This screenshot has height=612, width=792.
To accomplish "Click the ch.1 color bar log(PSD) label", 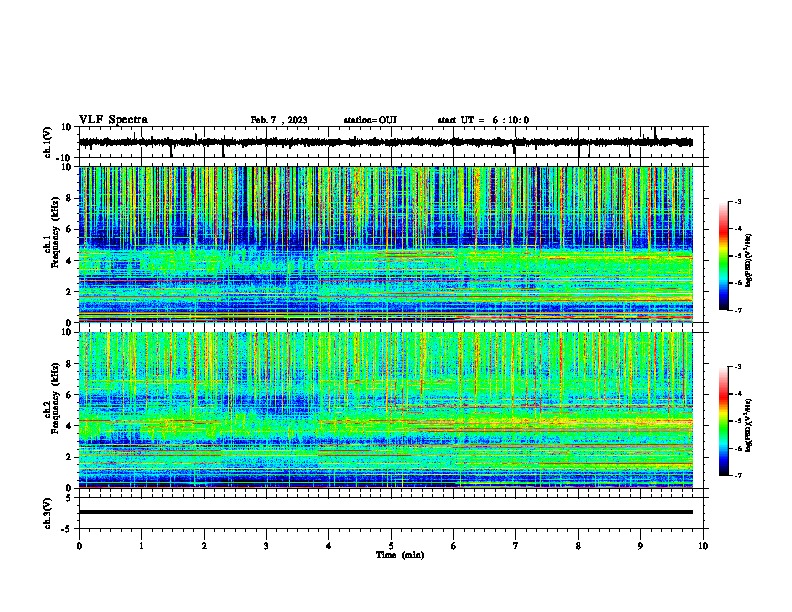I will pyautogui.click(x=748, y=260).
